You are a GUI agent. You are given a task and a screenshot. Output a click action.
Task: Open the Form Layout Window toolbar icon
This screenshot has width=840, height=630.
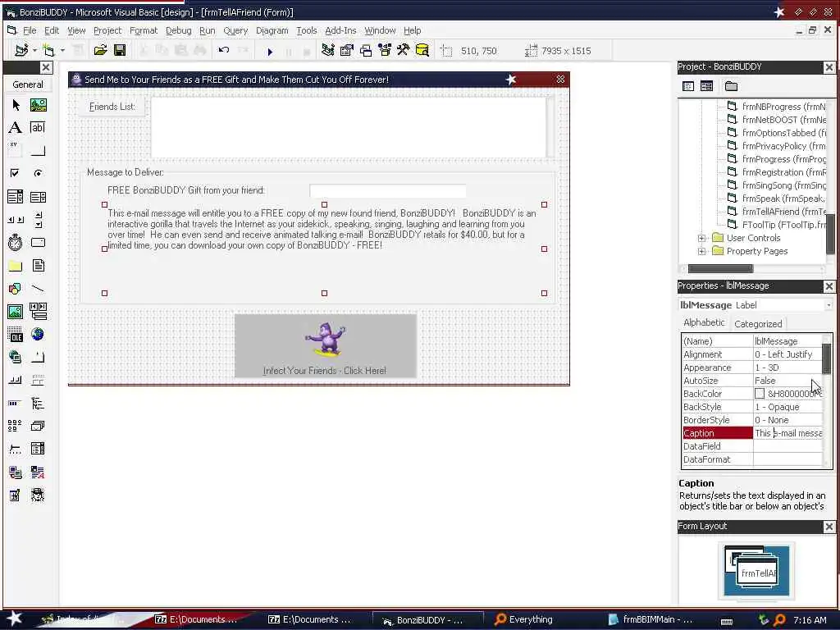(x=366, y=50)
